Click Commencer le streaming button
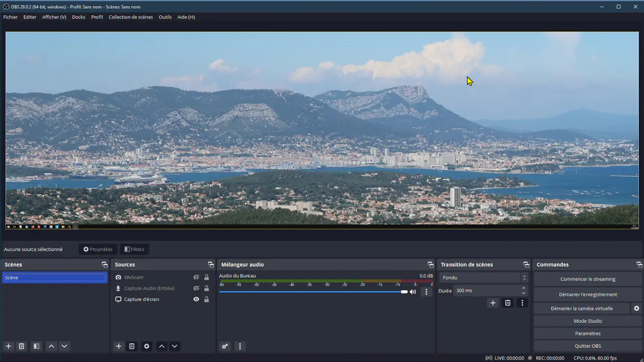 click(x=587, y=279)
